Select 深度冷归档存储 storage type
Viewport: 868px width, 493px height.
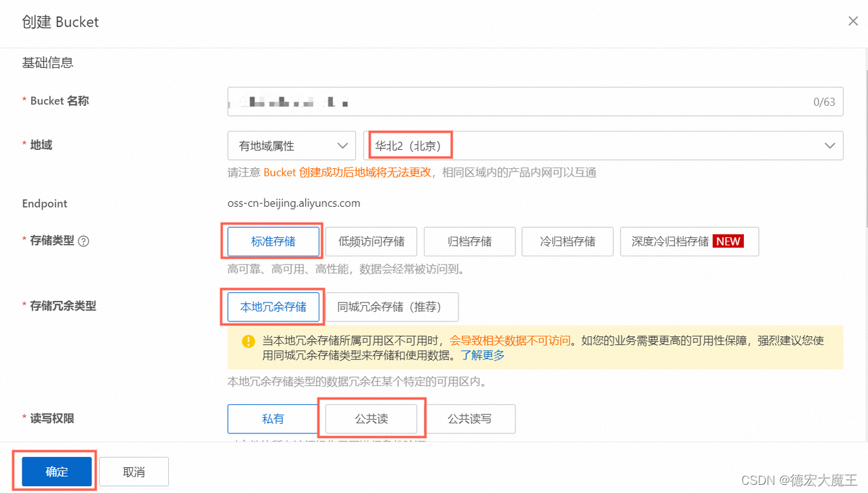[x=689, y=241]
